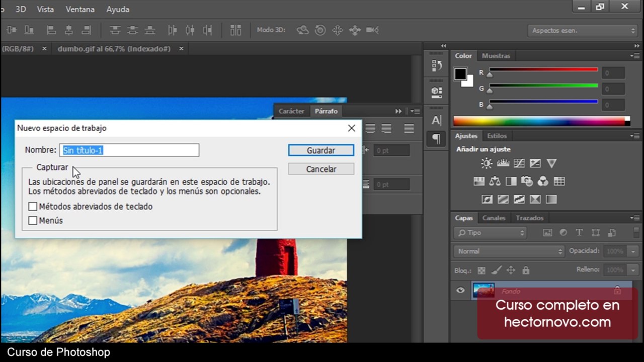Switch to the Estilos tab
Screen dimensions: 644x362
tap(497, 136)
